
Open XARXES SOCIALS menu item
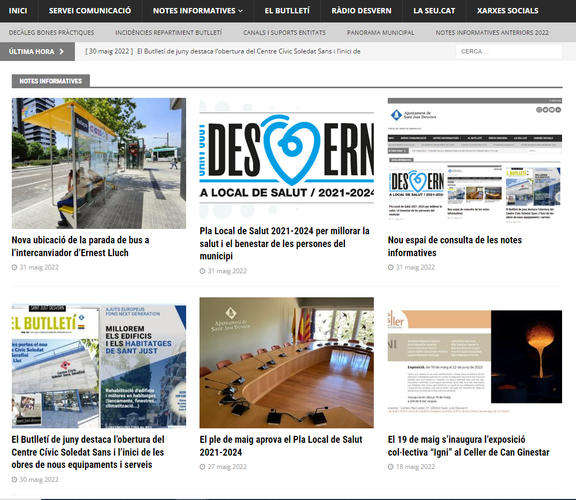(x=508, y=11)
